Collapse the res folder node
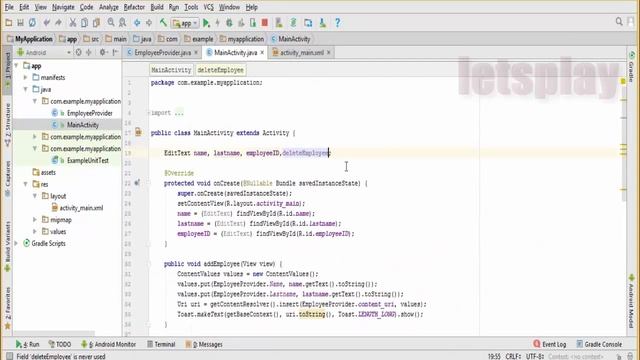The height and width of the screenshot is (360, 640). (x=26, y=184)
